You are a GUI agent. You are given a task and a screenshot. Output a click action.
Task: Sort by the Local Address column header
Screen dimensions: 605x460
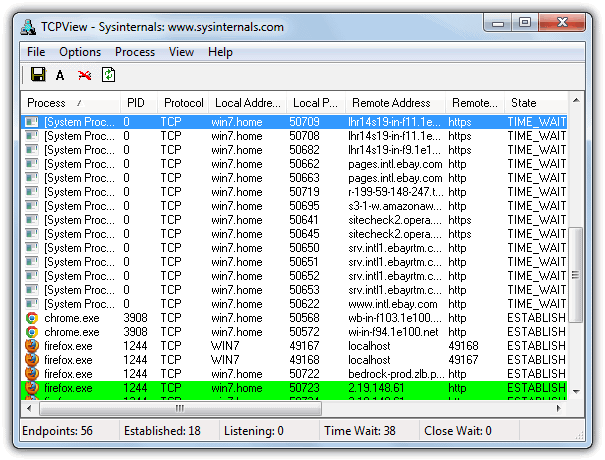[248, 103]
